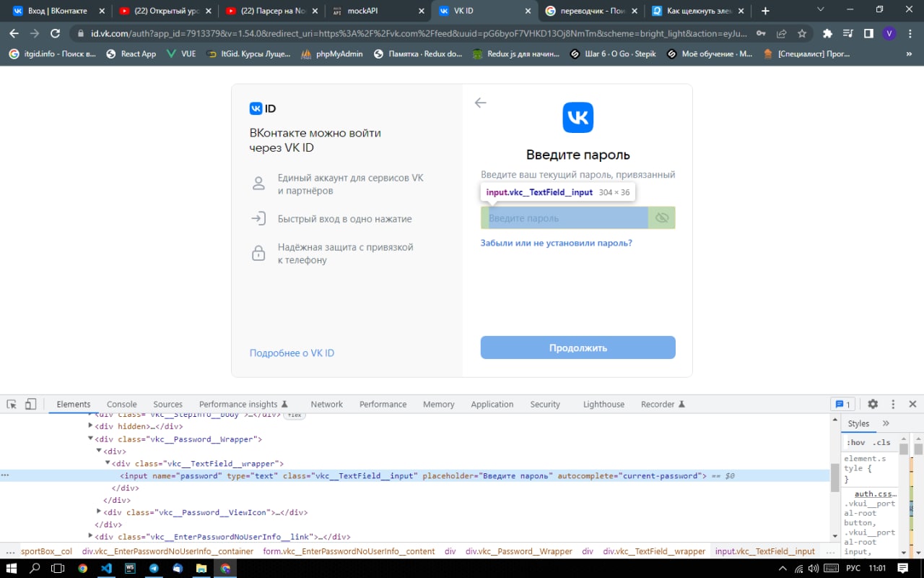The height and width of the screenshot is (578, 924).
Task: Open the Chrome three-dot main menu
Action: [x=910, y=33]
